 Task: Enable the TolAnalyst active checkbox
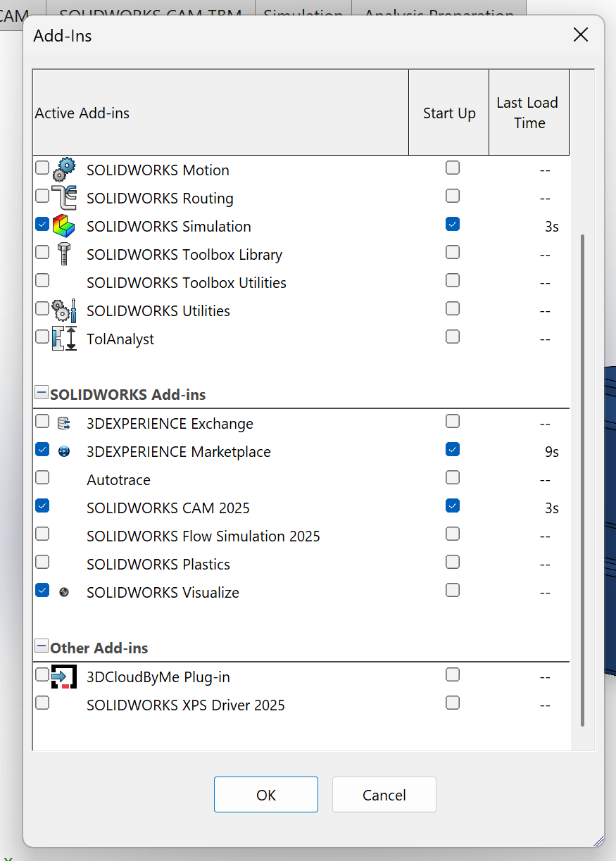tap(42, 337)
